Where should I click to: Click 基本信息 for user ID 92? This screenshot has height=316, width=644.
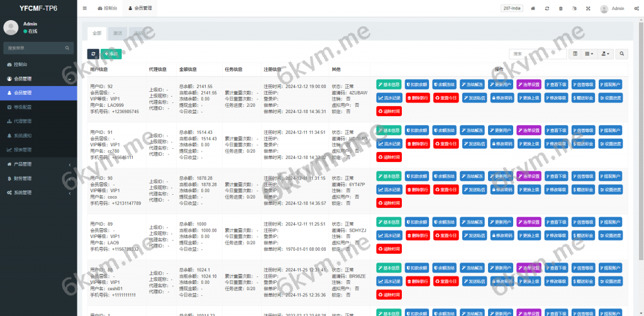[x=389, y=84]
